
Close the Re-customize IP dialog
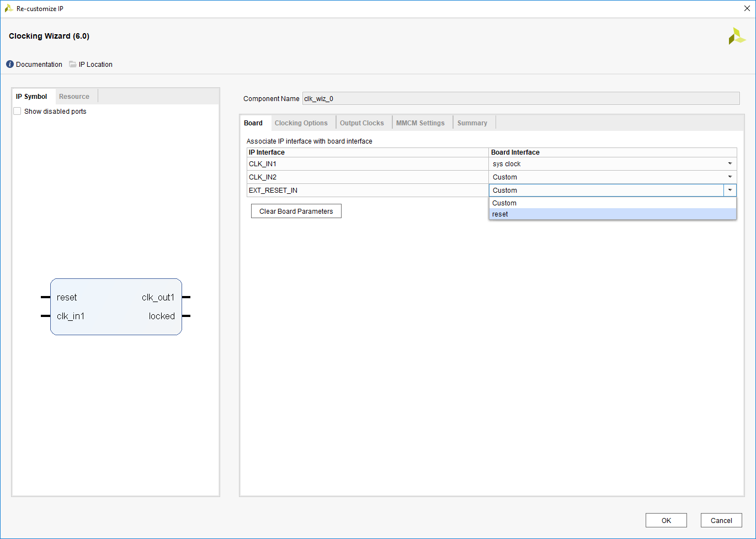(747, 9)
